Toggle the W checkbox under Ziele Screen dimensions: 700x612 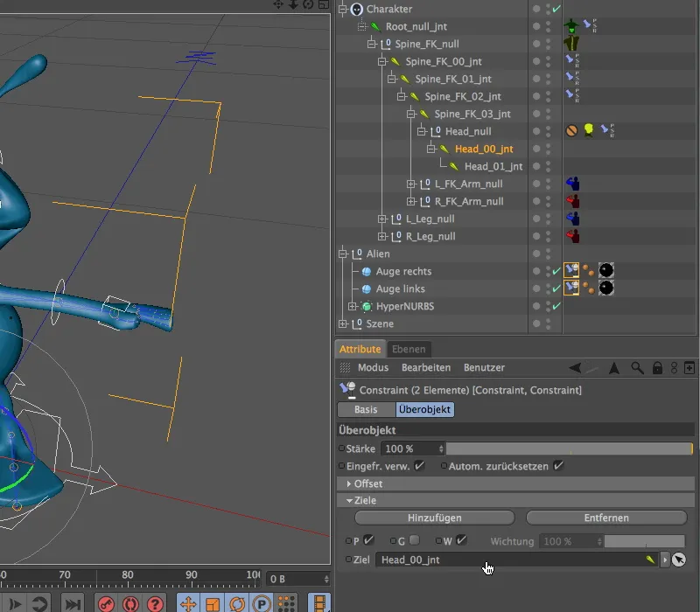point(461,540)
